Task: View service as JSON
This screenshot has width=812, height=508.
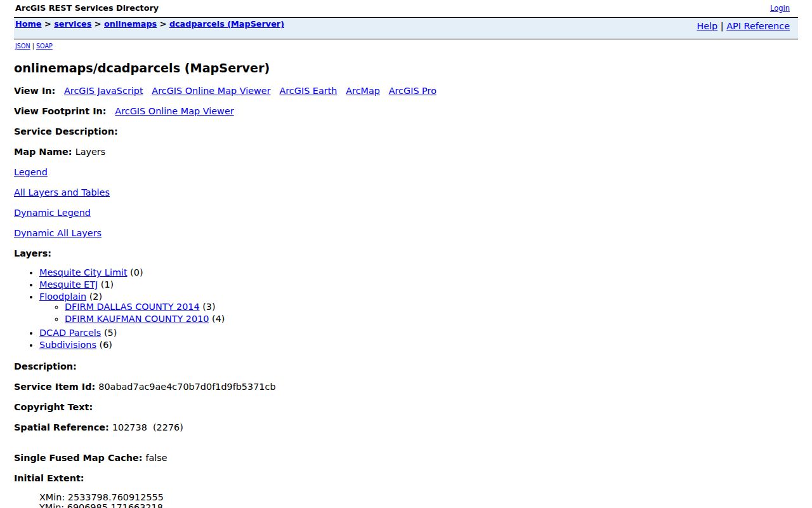Action: click(23, 46)
